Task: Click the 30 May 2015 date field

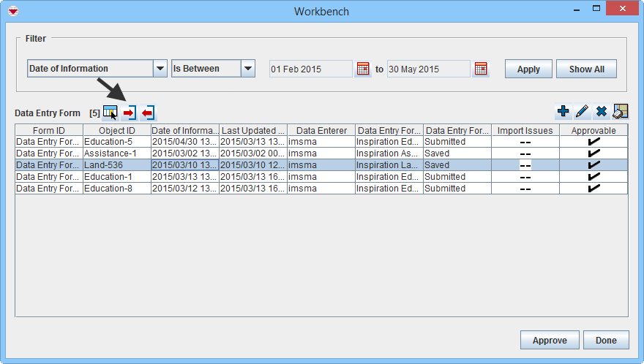Action: pyautogui.click(x=427, y=69)
